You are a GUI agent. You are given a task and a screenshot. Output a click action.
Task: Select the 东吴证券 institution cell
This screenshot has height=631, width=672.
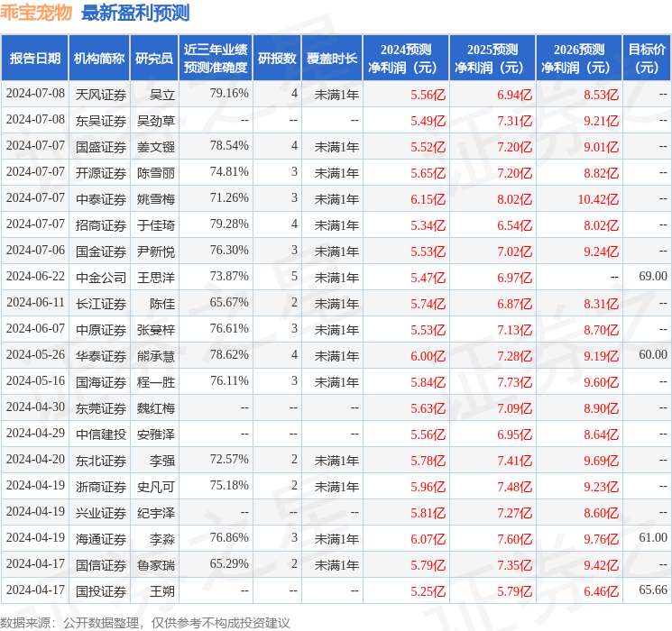pos(101,121)
